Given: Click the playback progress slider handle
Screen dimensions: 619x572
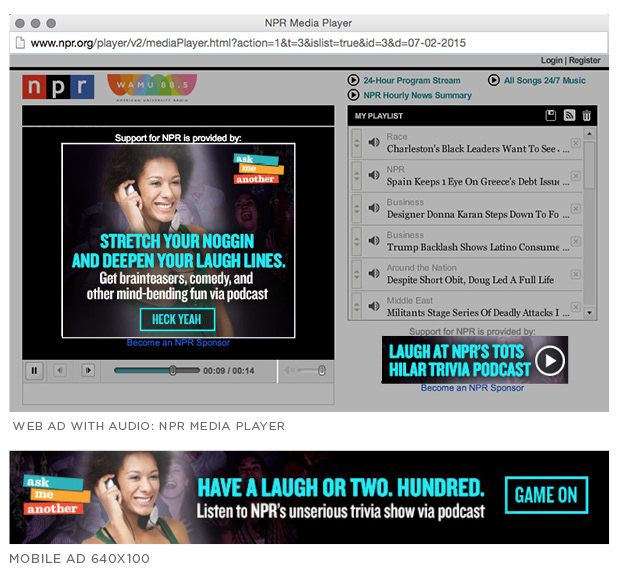Looking at the screenshot, I should (x=173, y=370).
